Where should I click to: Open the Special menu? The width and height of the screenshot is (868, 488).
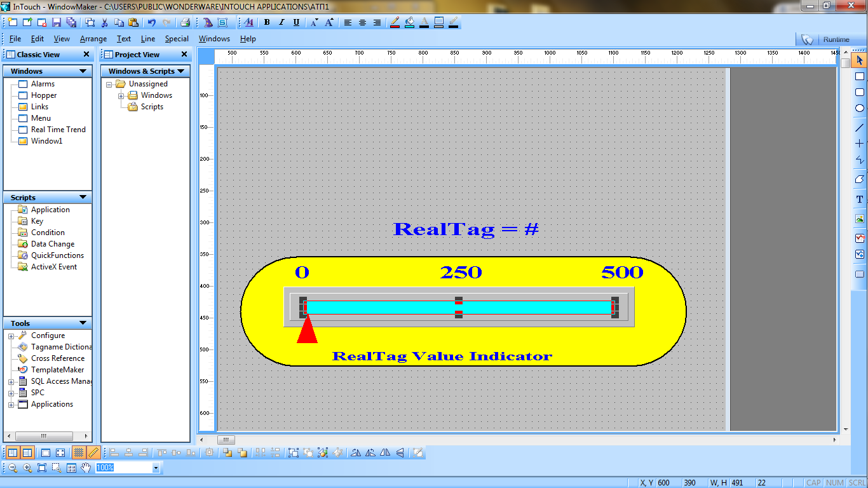click(177, 39)
